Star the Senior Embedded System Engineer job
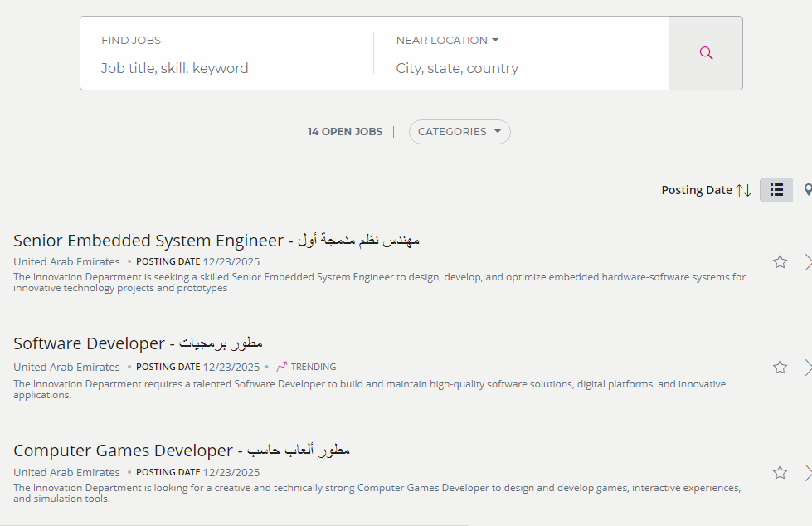812x526 pixels. 780,262
